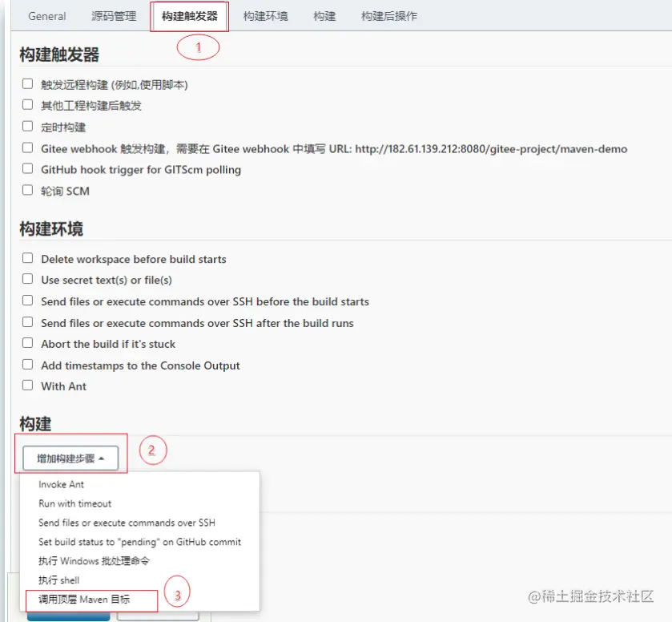Open the 构建 tab
672x622 pixels.
tap(324, 16)
